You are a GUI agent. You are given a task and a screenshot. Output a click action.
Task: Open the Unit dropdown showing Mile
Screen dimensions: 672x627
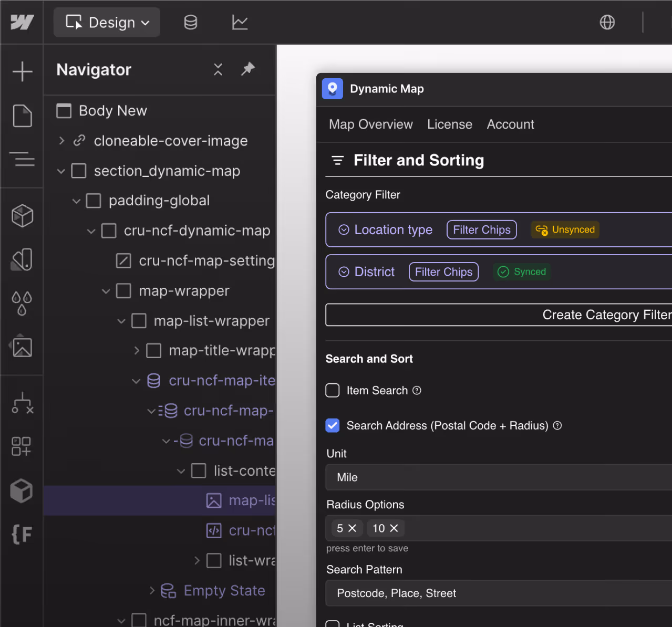[x=499, y=477]
